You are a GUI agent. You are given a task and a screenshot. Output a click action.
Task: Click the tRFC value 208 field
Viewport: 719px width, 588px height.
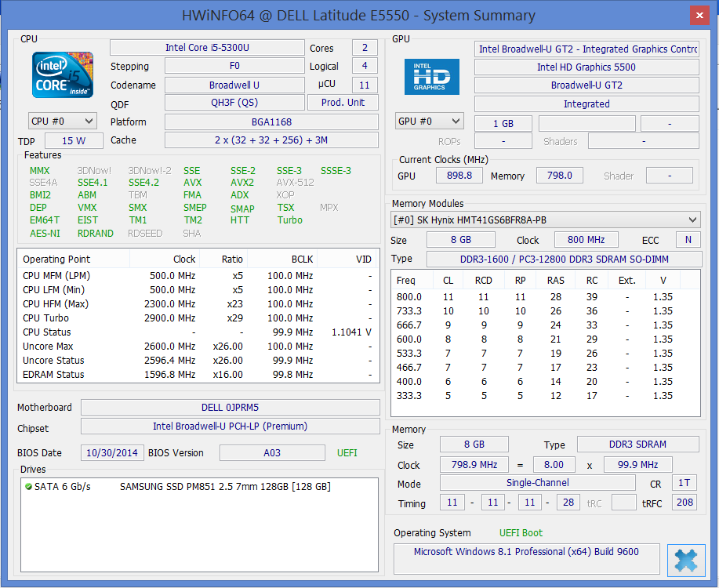pyautogui.click(x=685, y=503)
